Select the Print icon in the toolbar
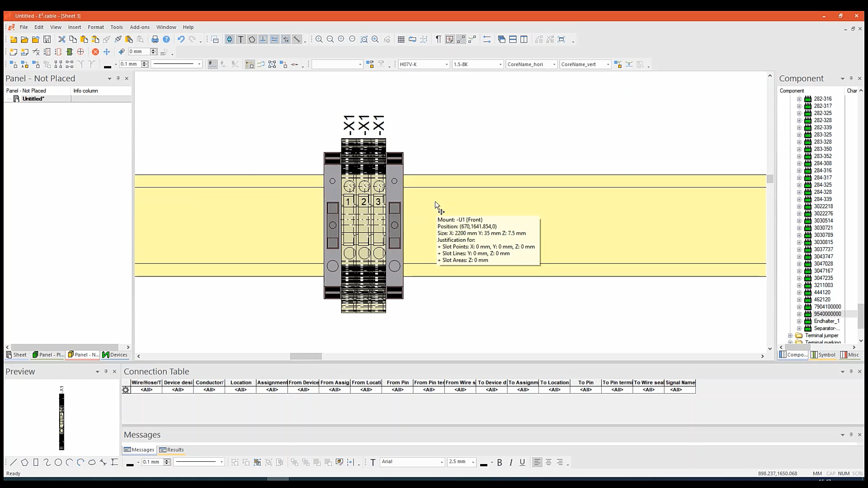 pos(155,39)
